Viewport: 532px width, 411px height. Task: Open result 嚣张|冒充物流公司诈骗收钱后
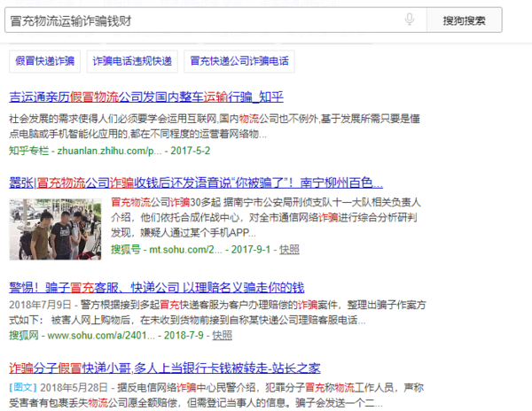coord(196,183)
